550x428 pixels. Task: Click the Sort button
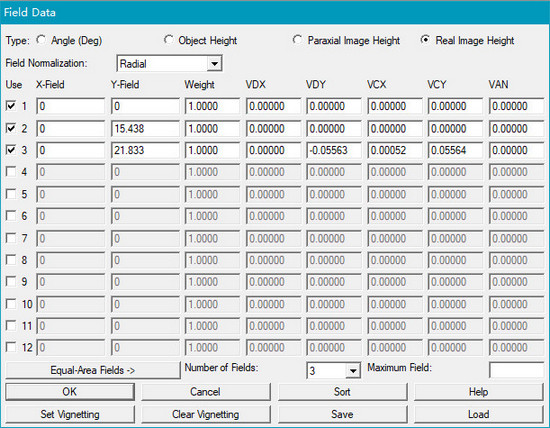point(342,392)
